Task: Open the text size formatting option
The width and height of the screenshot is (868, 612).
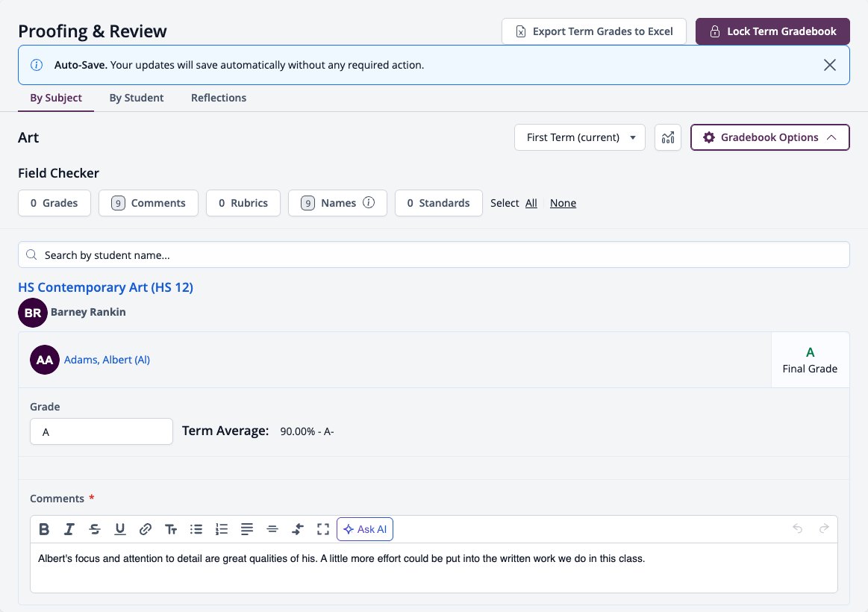Action: pyautogui.click(x=170, y=529)
